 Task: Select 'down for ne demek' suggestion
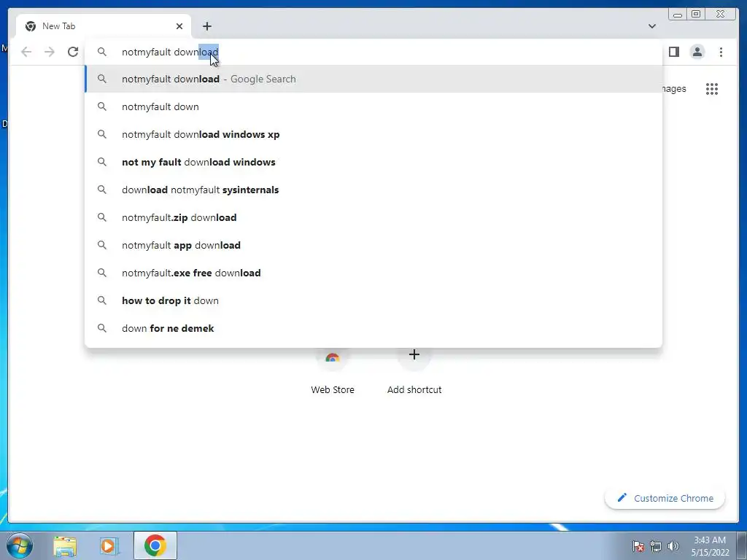pyautogui.click(x=374, y=328)
